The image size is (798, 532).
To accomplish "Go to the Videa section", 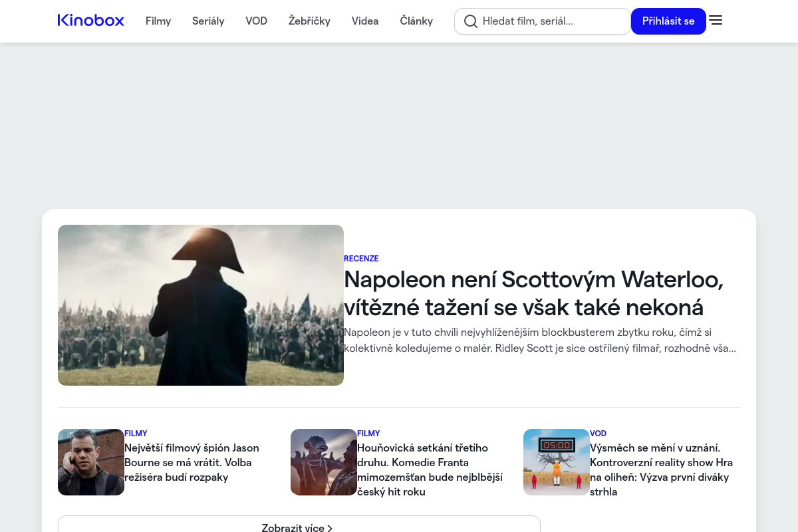I will pos(365,21).
